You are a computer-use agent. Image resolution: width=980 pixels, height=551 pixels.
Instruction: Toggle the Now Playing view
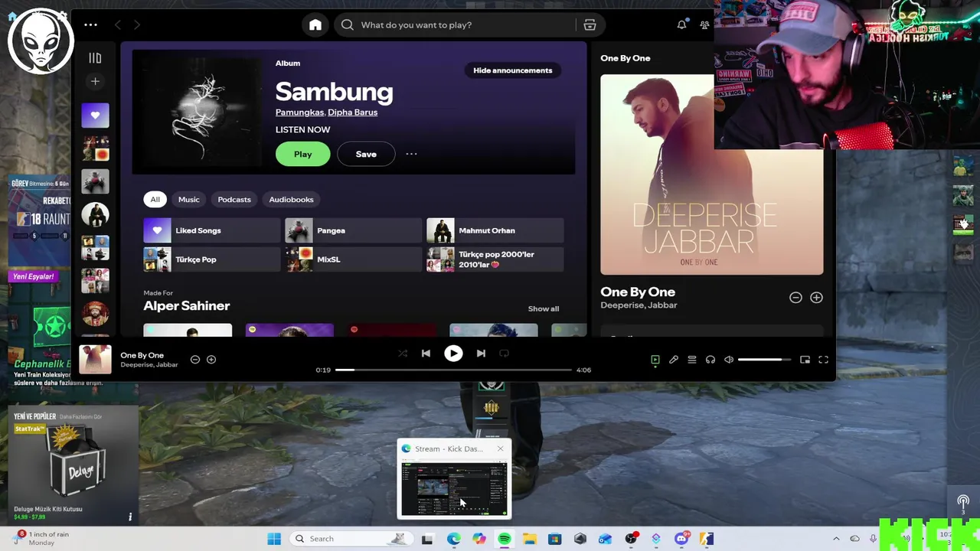[655, 360]
